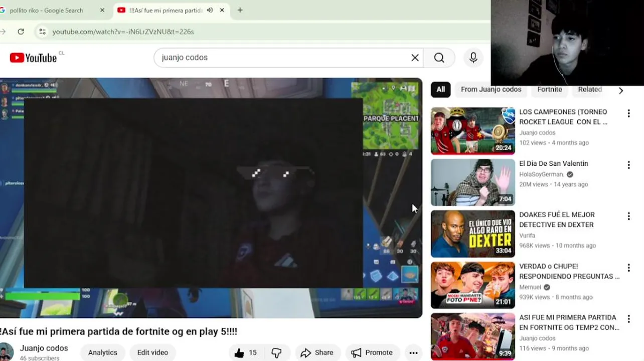644x361 pixels.
Task: Open VERDAD o CHUPE video thumbnail
Action: pyautogui.click(x=473, y=285)
